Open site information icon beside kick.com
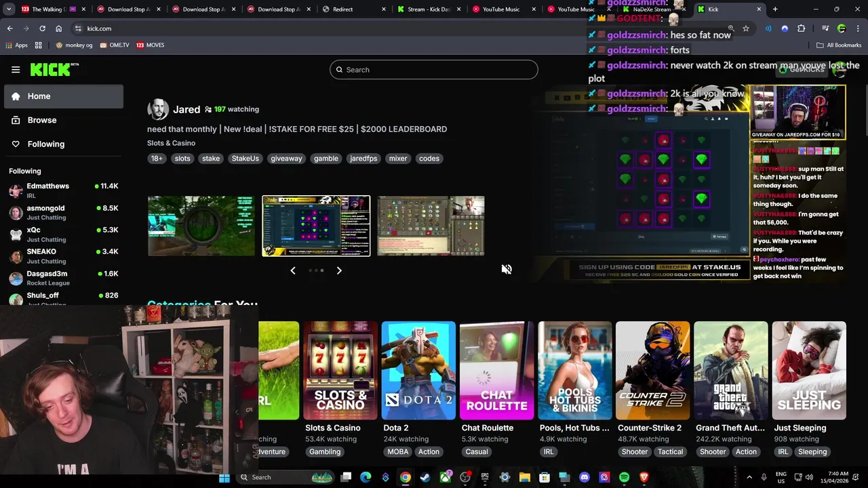The width and height of the screenshot is (868, 488). click(x=78, y=28)
